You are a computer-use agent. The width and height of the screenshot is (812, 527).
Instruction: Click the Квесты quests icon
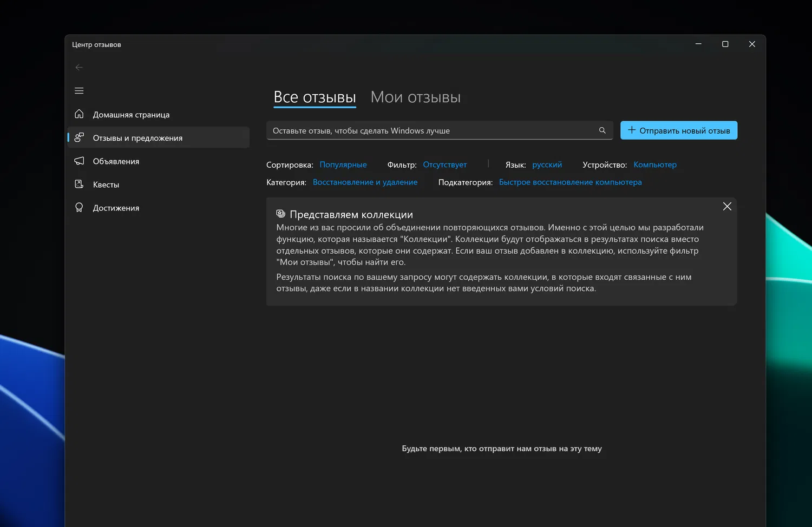[x=79, y=184]
